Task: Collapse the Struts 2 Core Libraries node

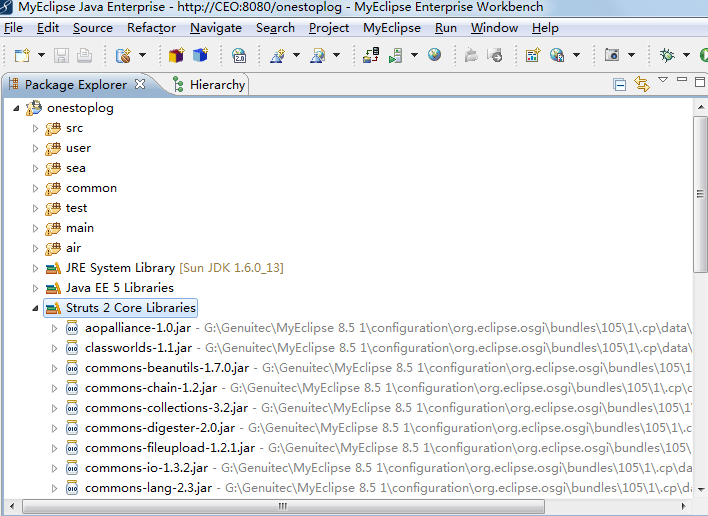Action: [x=35, y=308]
